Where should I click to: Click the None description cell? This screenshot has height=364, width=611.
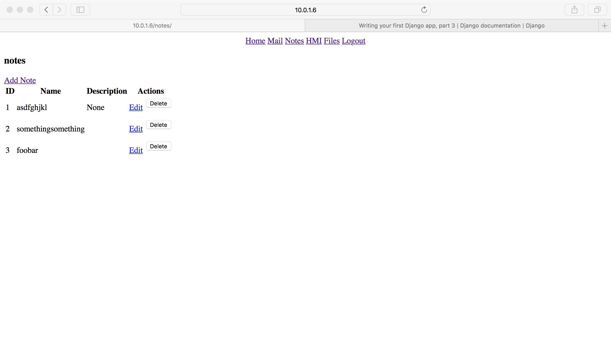tap(95, 107)
